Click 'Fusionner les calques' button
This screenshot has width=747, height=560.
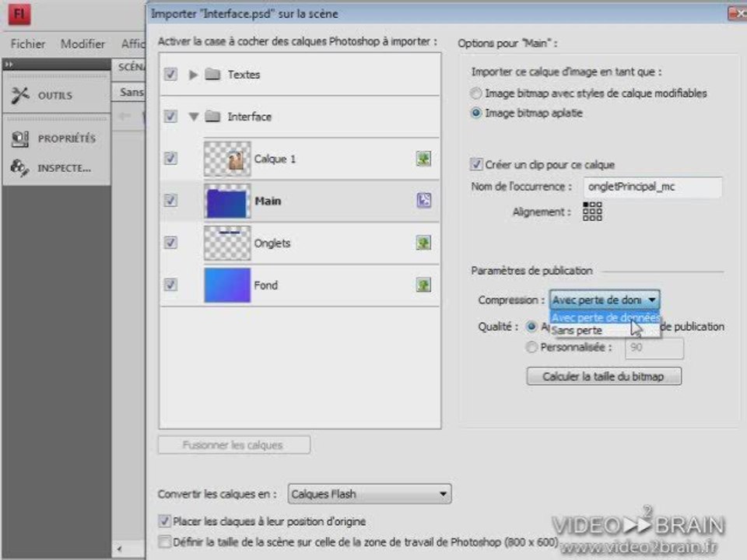pos(234,445)
